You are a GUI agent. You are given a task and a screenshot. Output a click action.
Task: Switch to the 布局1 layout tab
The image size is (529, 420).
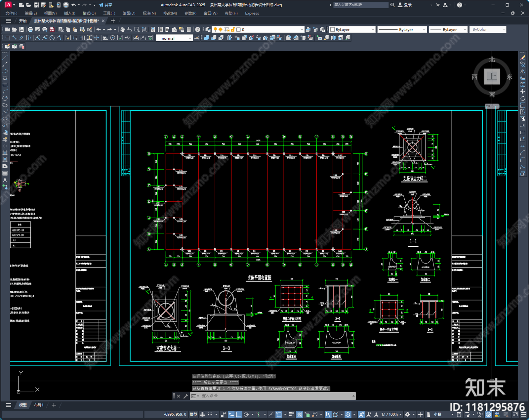(x=39, y=405)
